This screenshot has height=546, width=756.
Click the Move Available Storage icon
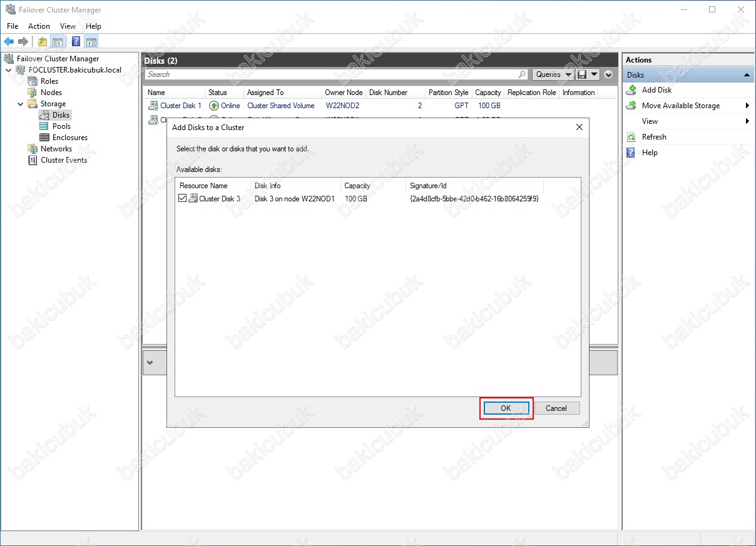[631, 106]
